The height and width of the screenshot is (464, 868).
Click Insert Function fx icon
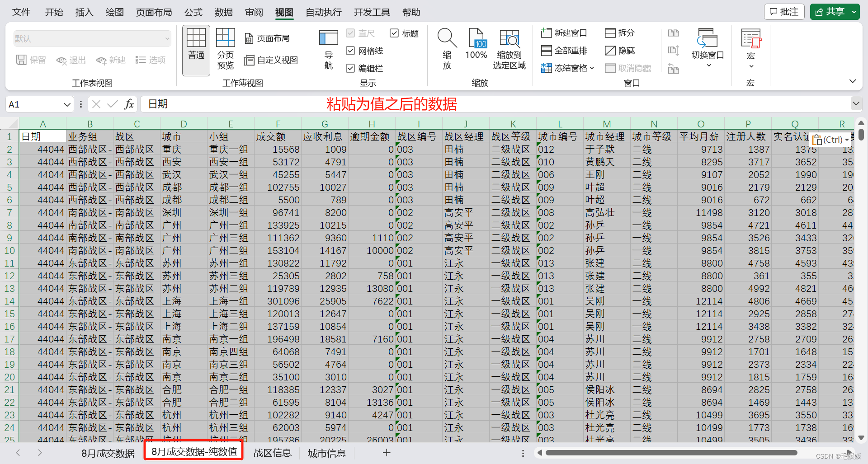[129, 104]
